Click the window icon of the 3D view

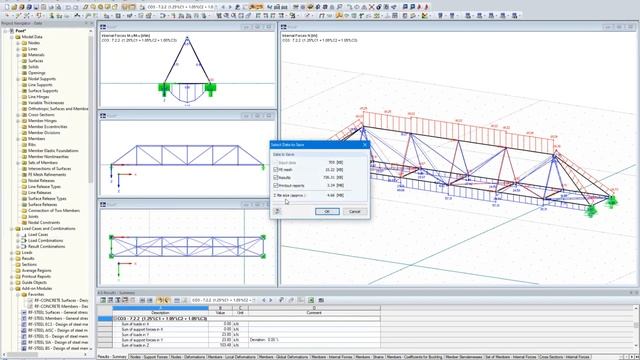[284, 27]
